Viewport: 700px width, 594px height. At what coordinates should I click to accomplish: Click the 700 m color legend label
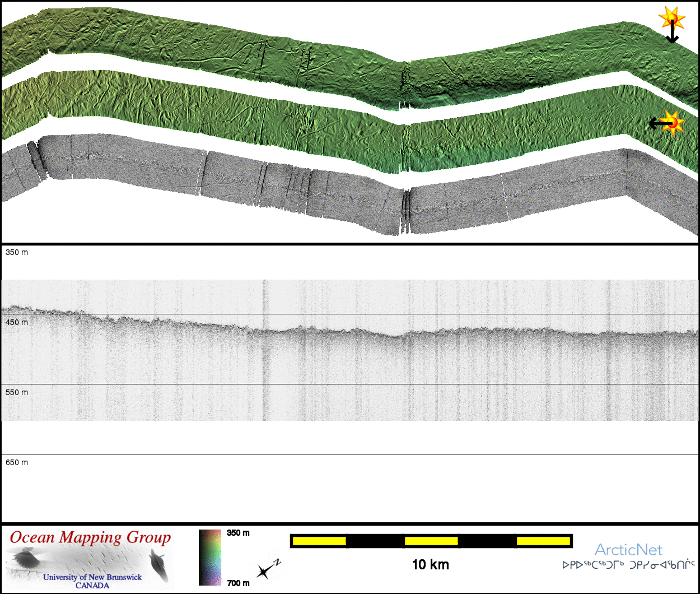(x=238, y=583)
